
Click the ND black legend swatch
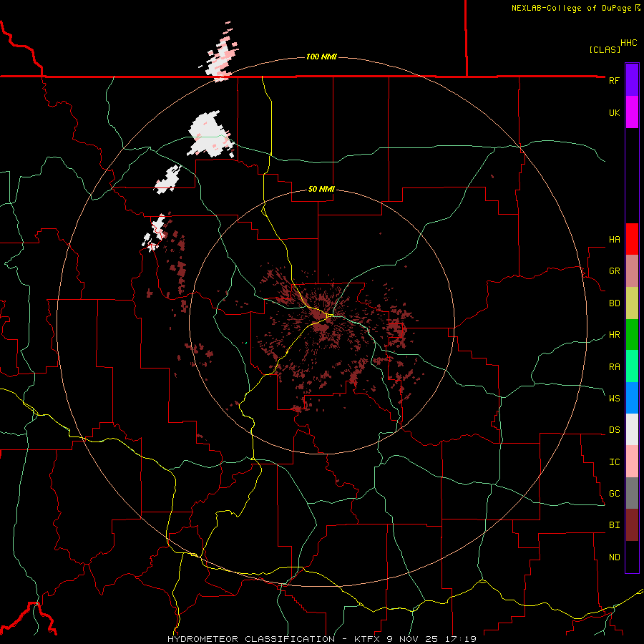click(x=632, y=557)
